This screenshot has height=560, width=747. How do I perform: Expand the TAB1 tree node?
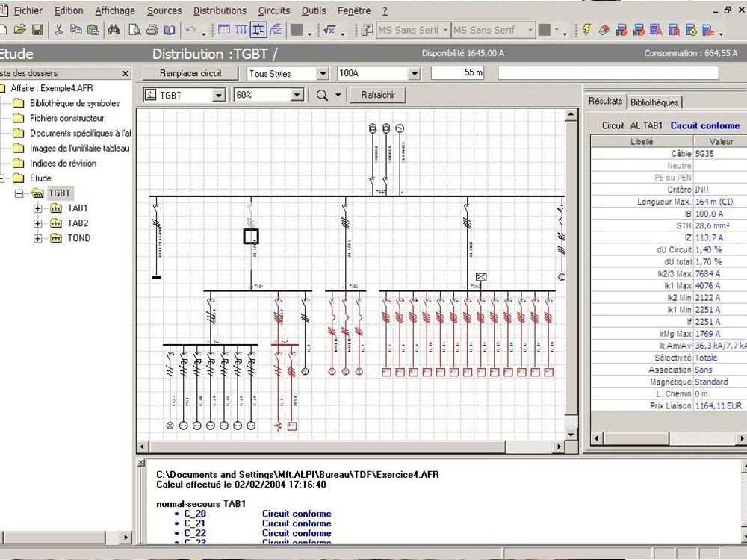tap(37, 208)
